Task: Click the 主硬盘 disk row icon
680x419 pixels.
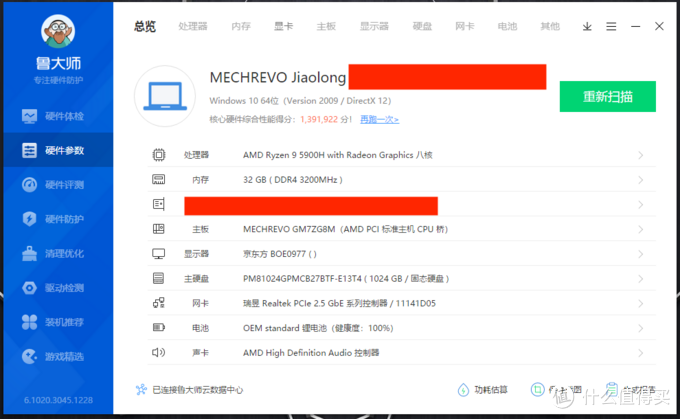Action: [x=159, y=278]
